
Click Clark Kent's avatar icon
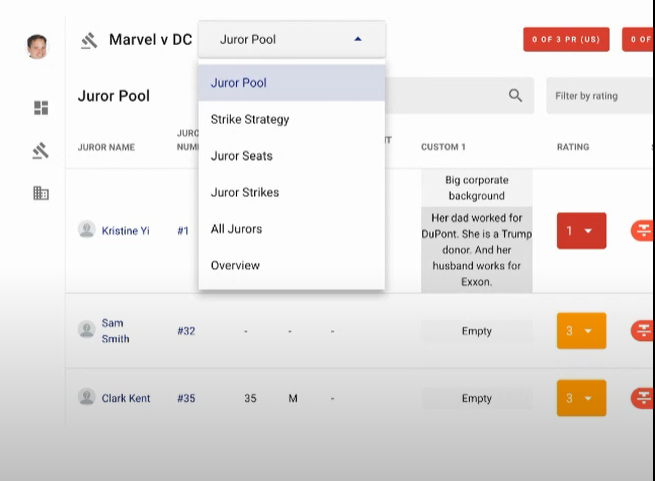[x=86, y=397]
